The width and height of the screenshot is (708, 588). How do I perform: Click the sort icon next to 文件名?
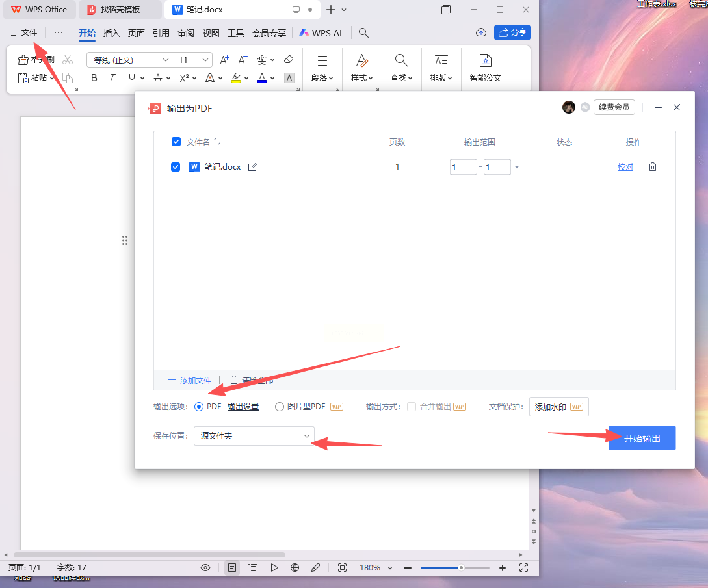[217, 142]
